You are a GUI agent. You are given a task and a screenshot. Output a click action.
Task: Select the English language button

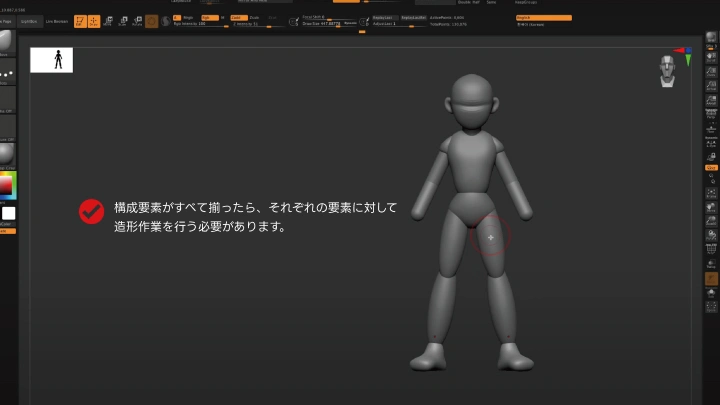point(544,17)
